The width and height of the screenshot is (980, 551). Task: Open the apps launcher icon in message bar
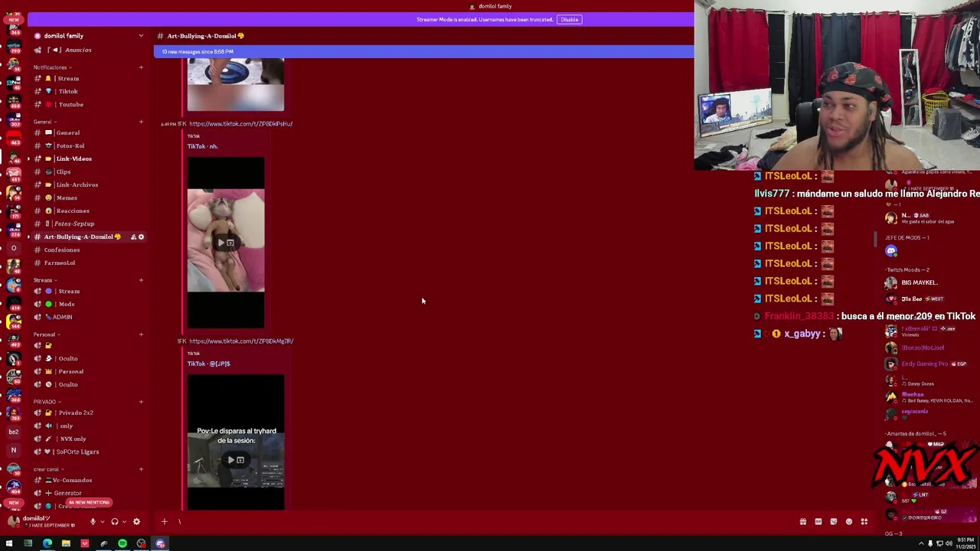[864, 522]
